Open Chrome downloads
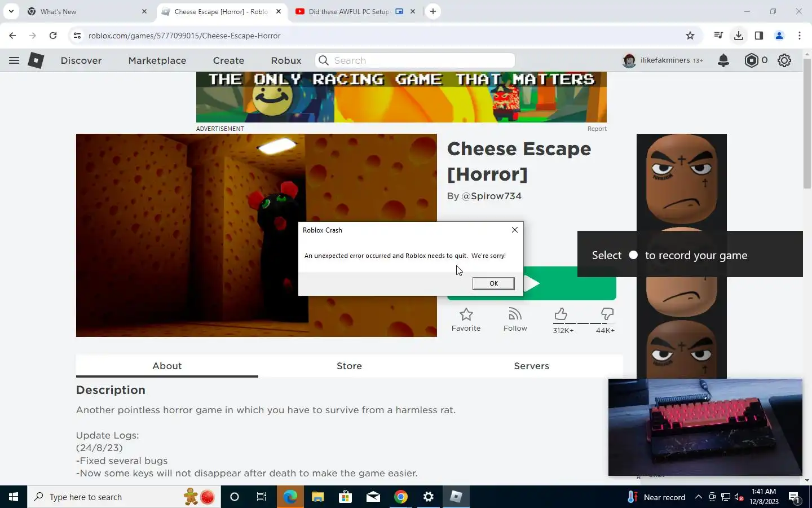The width and height of the screenshot is (812, 508). pos(738,36)
